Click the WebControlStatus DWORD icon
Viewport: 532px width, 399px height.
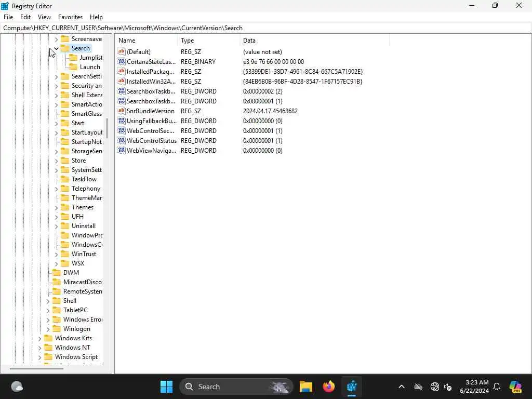pyautogui.click(x=122, y=140)
